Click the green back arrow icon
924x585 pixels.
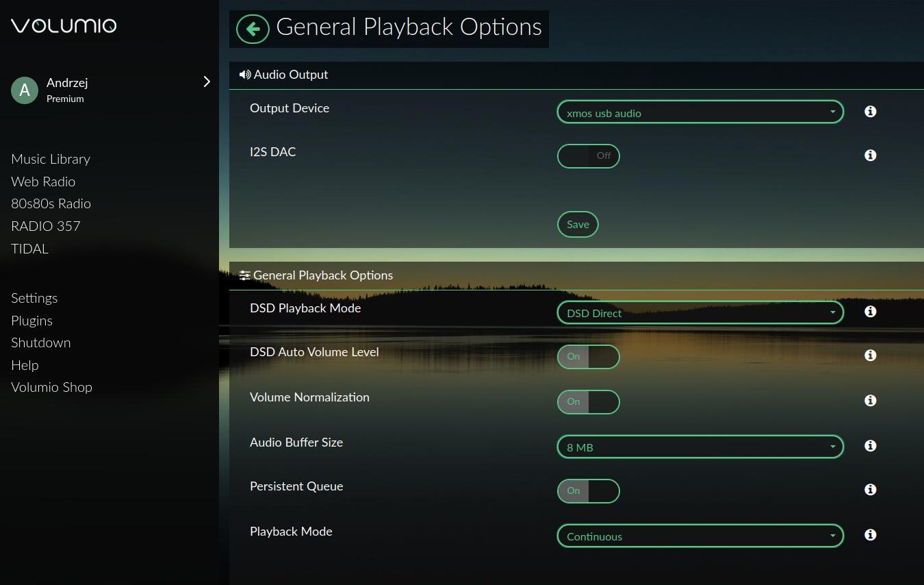coord(253,29)
